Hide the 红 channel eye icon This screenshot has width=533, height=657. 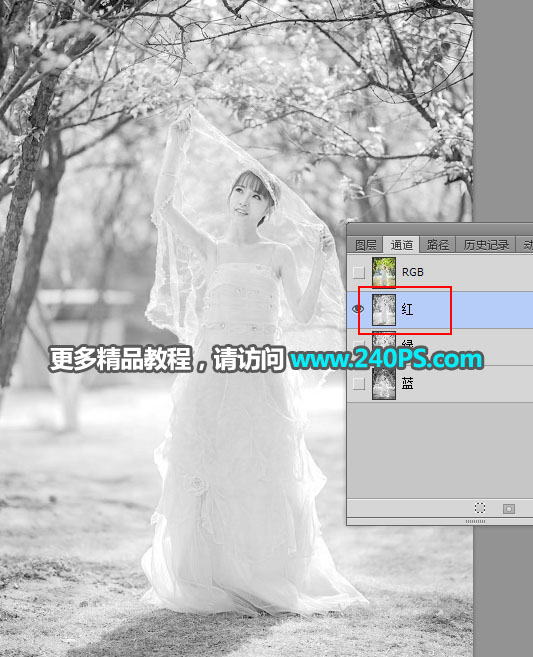[x=358, y=309]
